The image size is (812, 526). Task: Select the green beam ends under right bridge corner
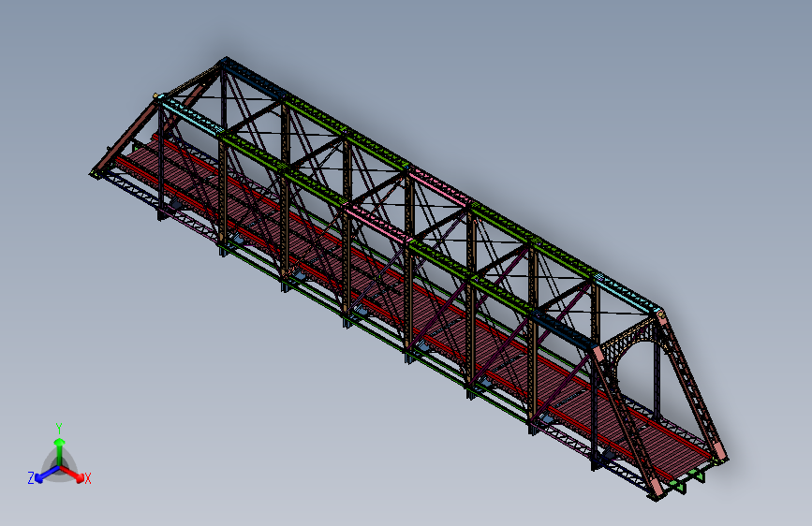pyautogui.click(x=695, y=477)
